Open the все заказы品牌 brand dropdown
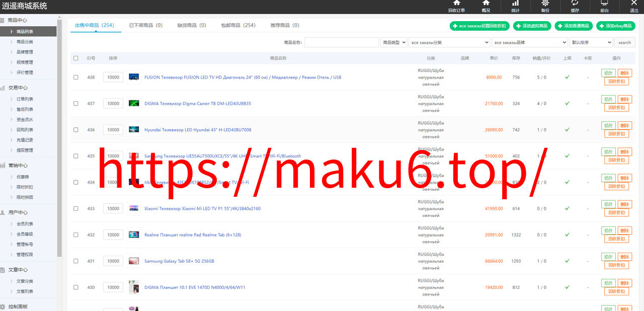This screenshot has width=644, height=311. tap(530, 42)
